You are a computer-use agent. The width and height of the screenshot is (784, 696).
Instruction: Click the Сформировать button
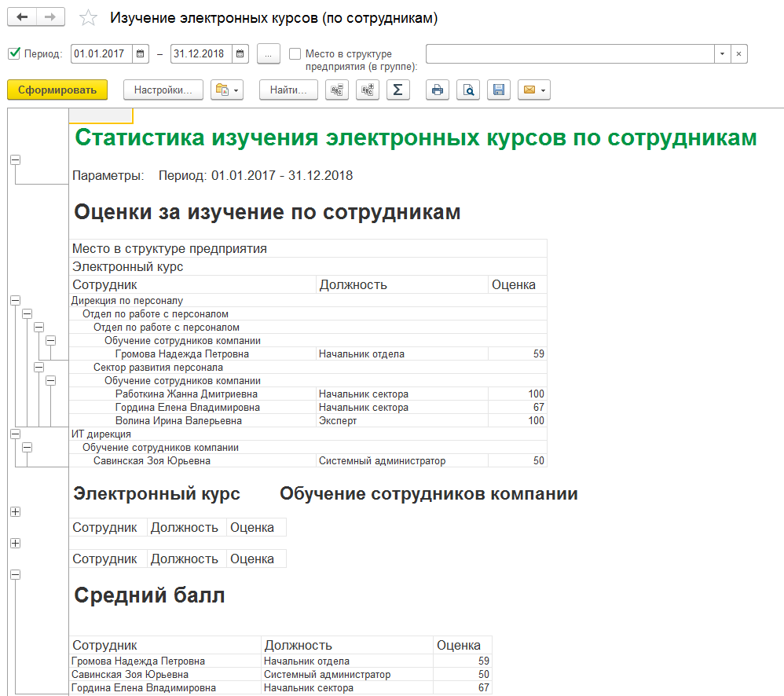[x=57, y=90]
